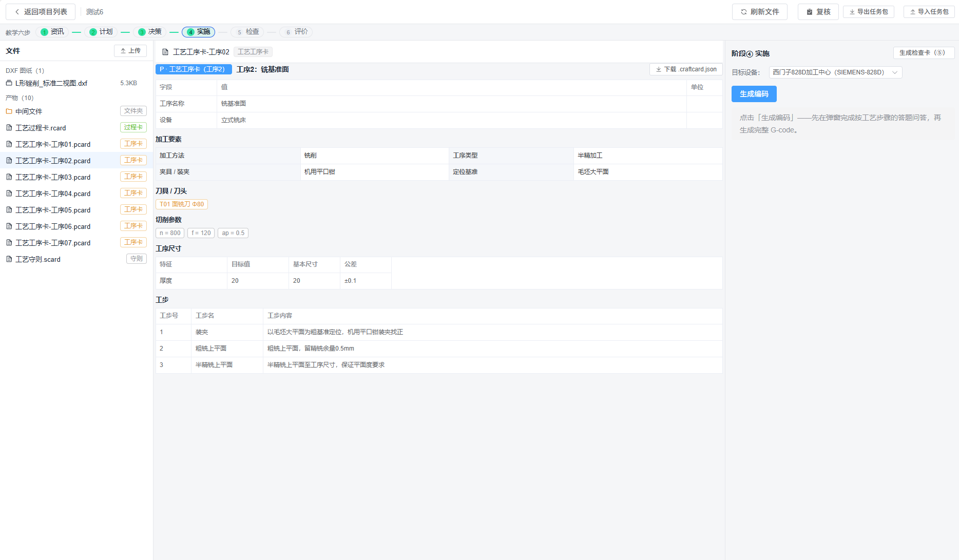The width and height of the screenshot is (959, 560).
Task: Go to step 5 检查
Action: 247,32
